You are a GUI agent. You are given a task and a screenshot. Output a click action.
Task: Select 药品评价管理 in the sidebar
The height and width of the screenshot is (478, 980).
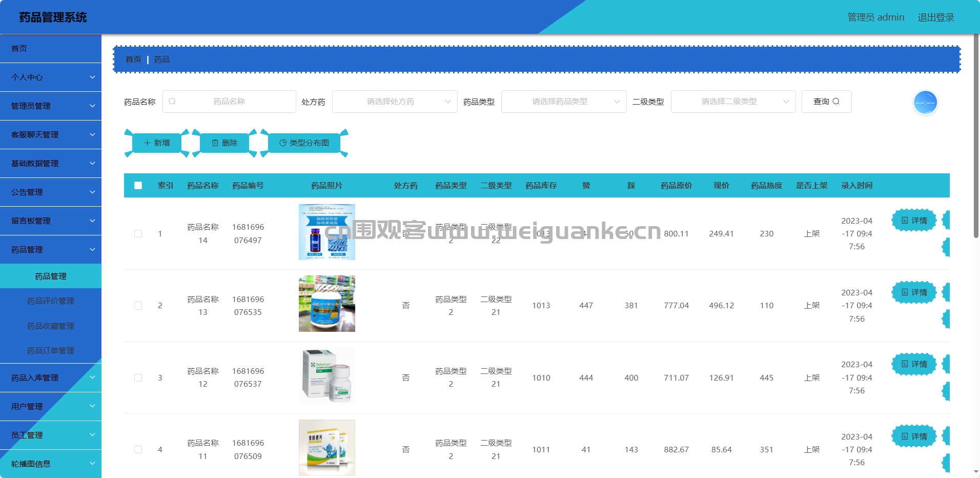[x=51, y=301]
